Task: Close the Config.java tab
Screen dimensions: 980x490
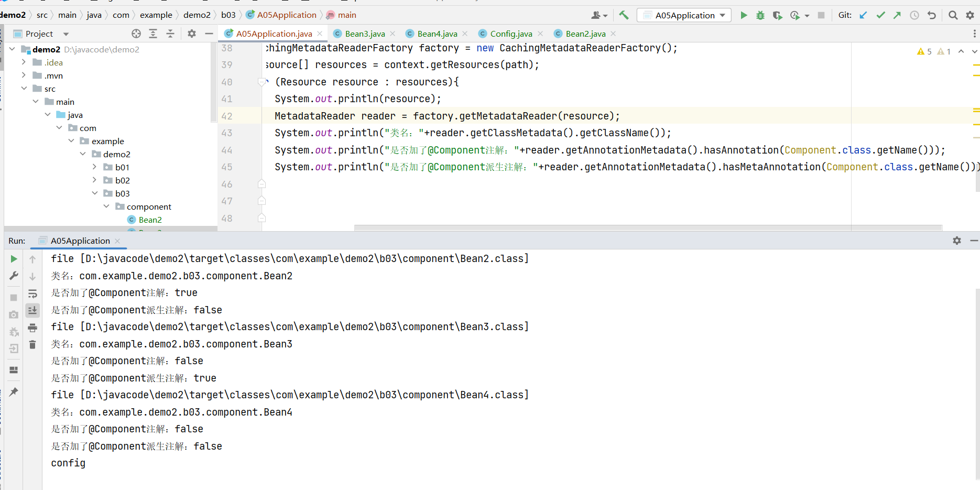Action: (540, 34)
